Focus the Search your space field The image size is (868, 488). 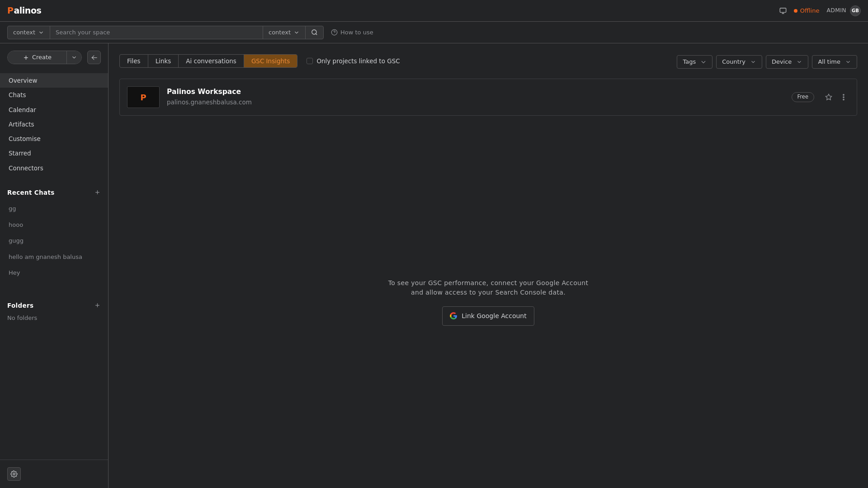(x=156, y=33)
